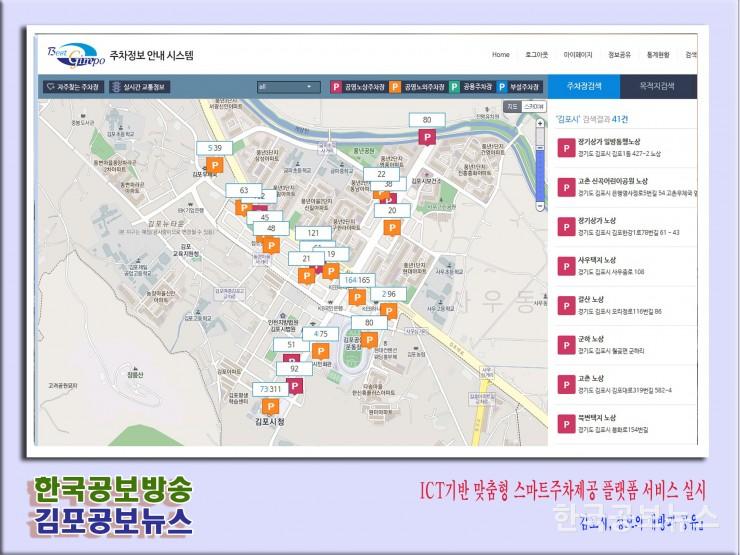Open the 장기상가 일방통행노상 result title

tap(609, 142)
